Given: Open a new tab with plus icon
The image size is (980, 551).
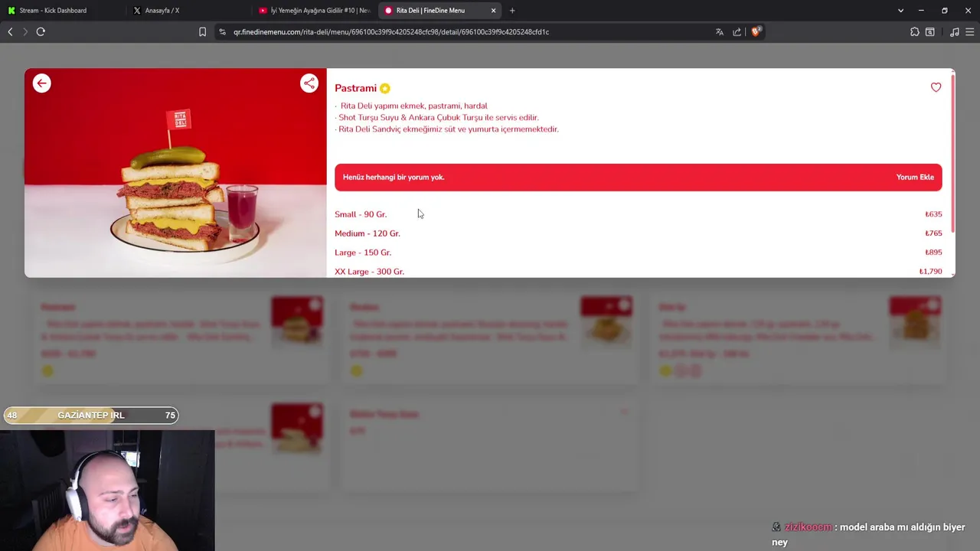Looking at the screenshot, I should 512,11.
